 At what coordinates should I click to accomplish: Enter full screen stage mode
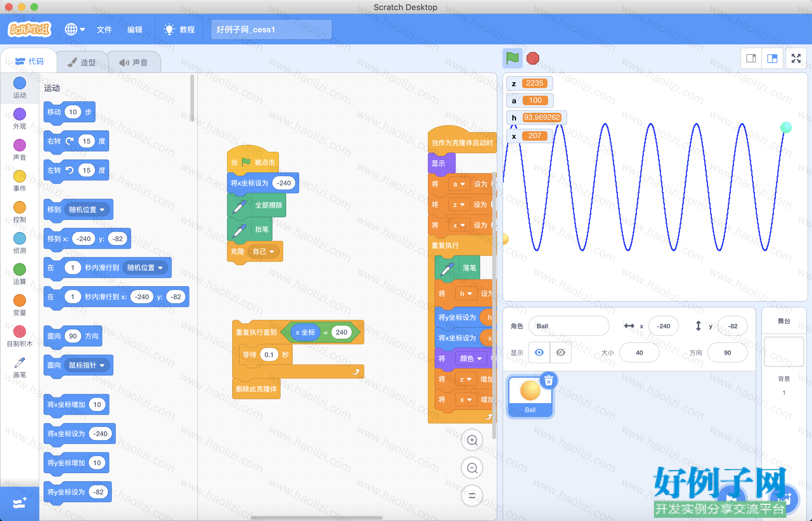tap(796, 59)
